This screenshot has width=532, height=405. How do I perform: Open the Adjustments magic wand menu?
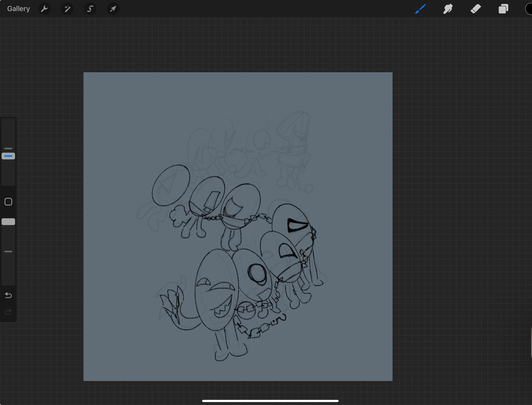click(67, 9)
